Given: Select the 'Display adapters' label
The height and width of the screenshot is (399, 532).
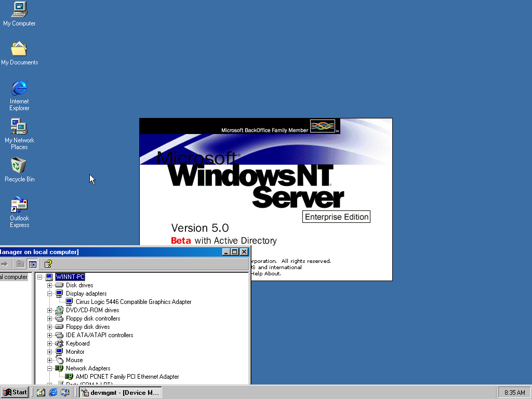Looking at the screenshot, I should pyautogui.click(x=86, y=294).
